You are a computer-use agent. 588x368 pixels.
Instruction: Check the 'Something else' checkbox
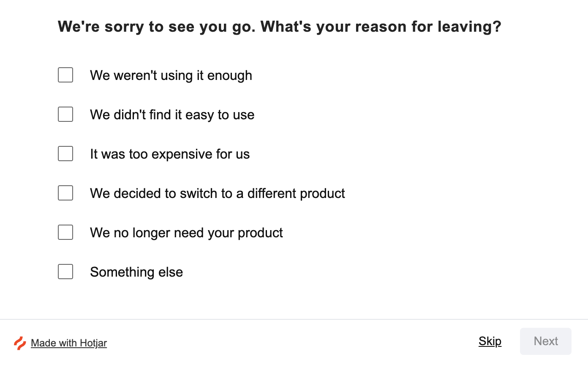coord(65,272)
